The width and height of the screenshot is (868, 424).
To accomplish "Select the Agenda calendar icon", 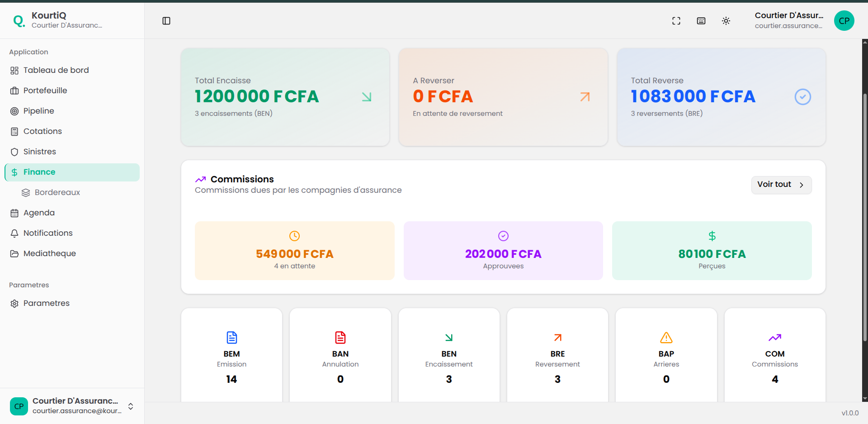I will point(14,212).
